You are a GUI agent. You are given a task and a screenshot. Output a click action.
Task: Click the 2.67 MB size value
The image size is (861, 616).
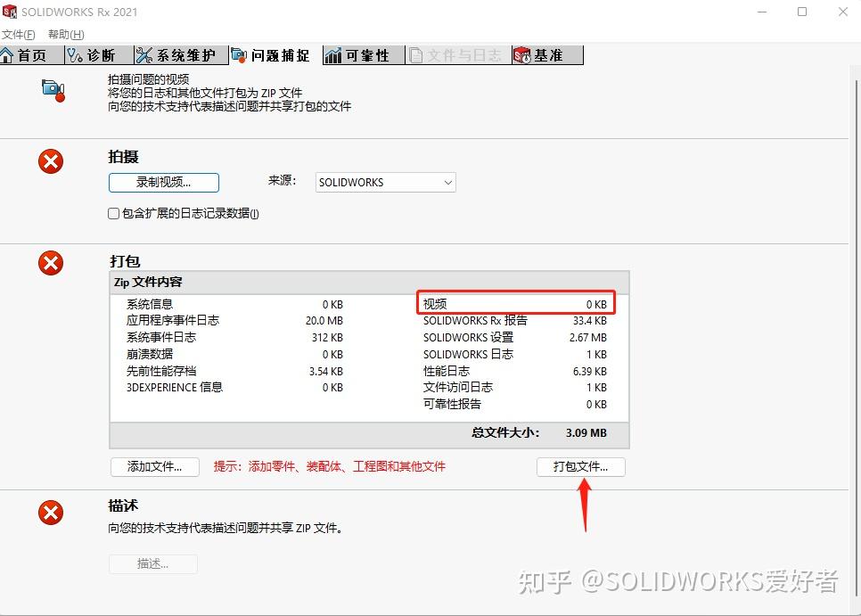(x=588, y=338)
